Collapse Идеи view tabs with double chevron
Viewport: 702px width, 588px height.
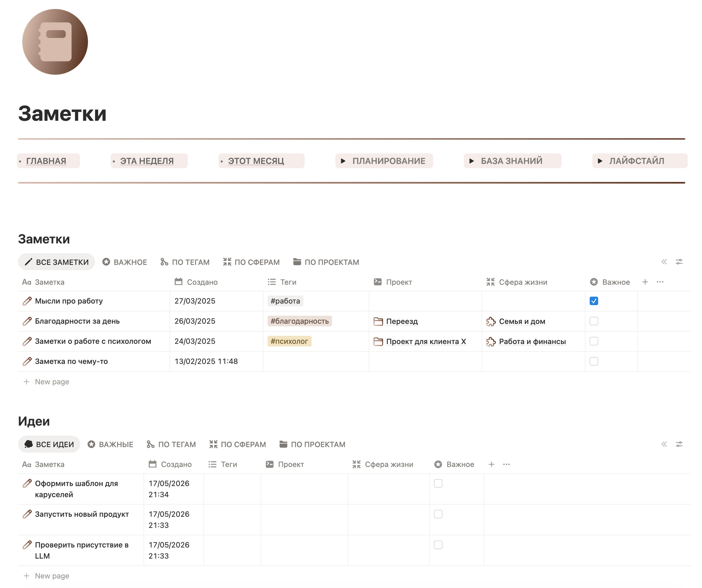tap(664, 444)
